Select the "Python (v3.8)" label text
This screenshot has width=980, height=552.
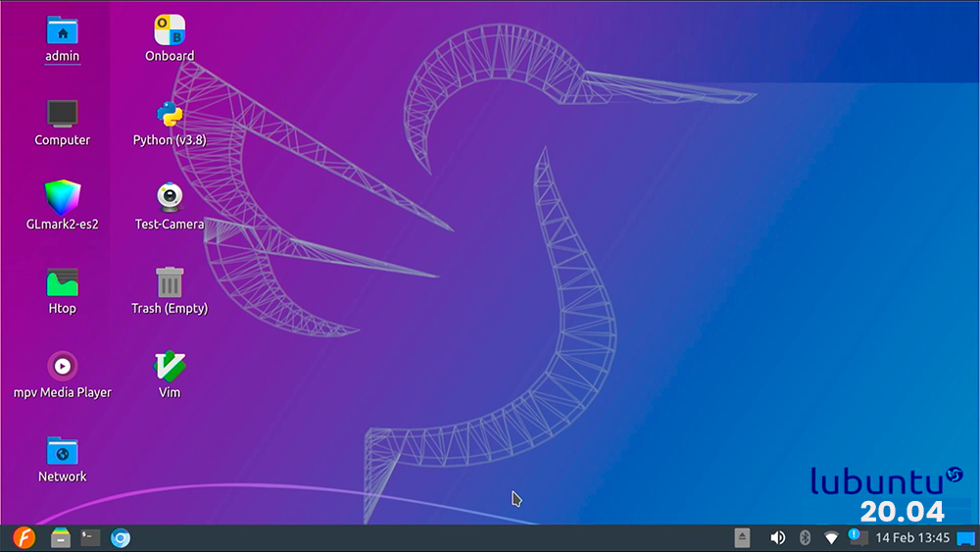(x=170, y=140)
